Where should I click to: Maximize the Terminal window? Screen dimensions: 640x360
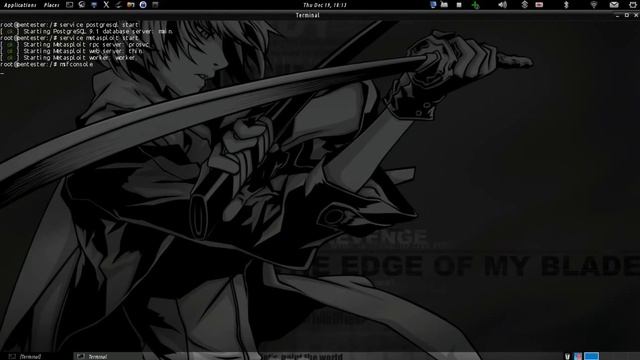coord(627,15)
